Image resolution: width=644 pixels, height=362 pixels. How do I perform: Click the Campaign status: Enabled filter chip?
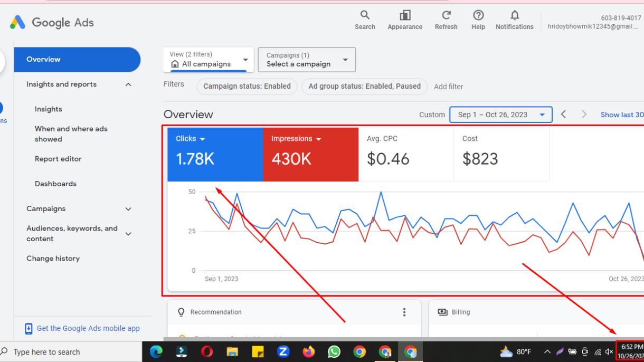tap(247, 87)
